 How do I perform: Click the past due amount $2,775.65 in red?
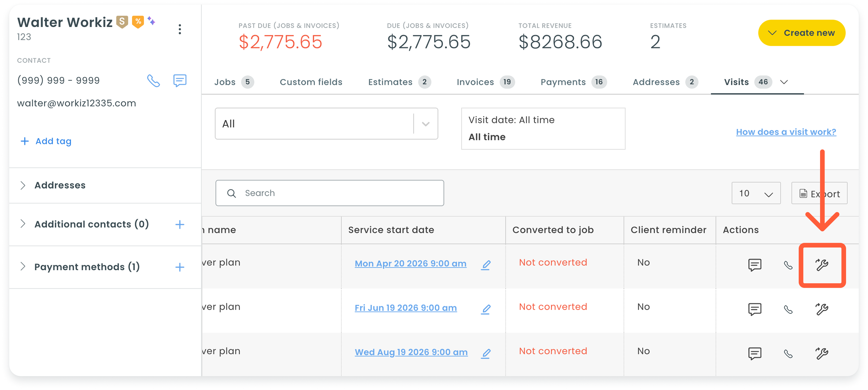(280, 42)
